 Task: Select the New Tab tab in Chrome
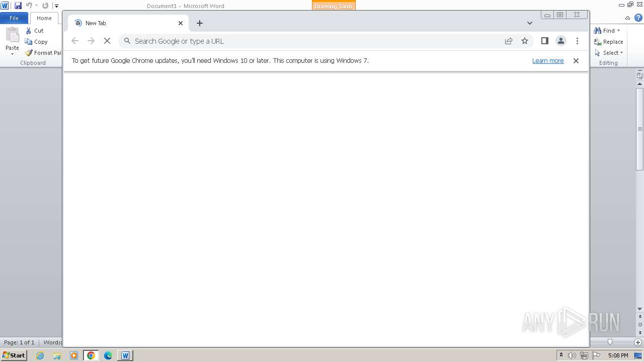coord(128,23)
